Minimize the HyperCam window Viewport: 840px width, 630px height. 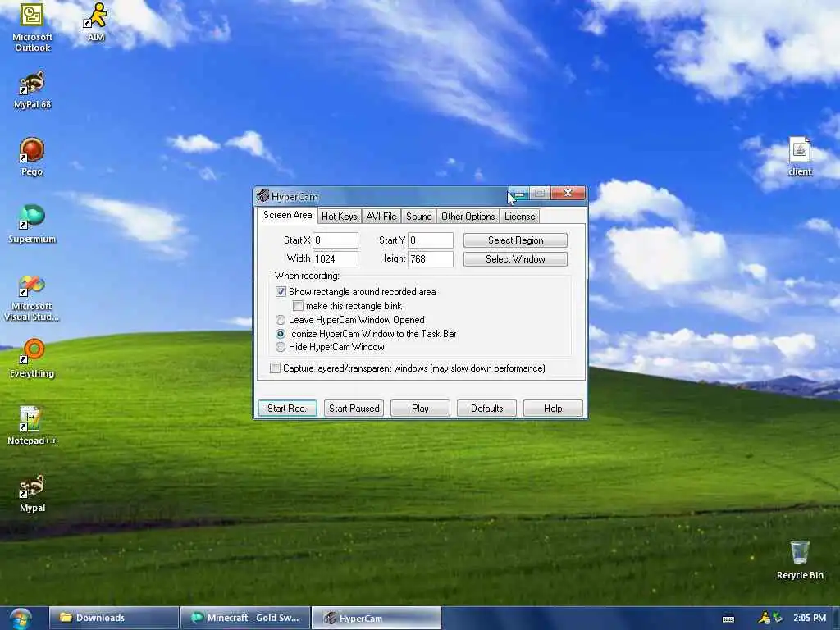click(x=518, y=193)
